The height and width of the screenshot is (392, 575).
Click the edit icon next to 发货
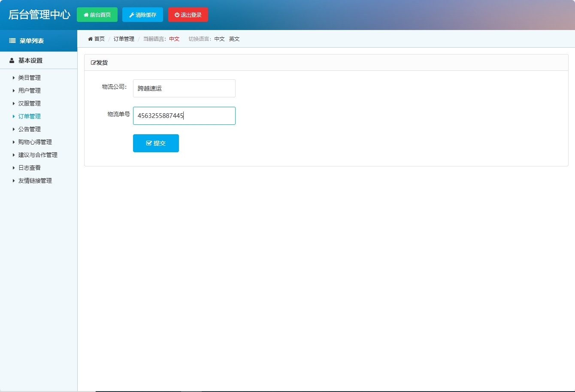(x=94, y=63)
